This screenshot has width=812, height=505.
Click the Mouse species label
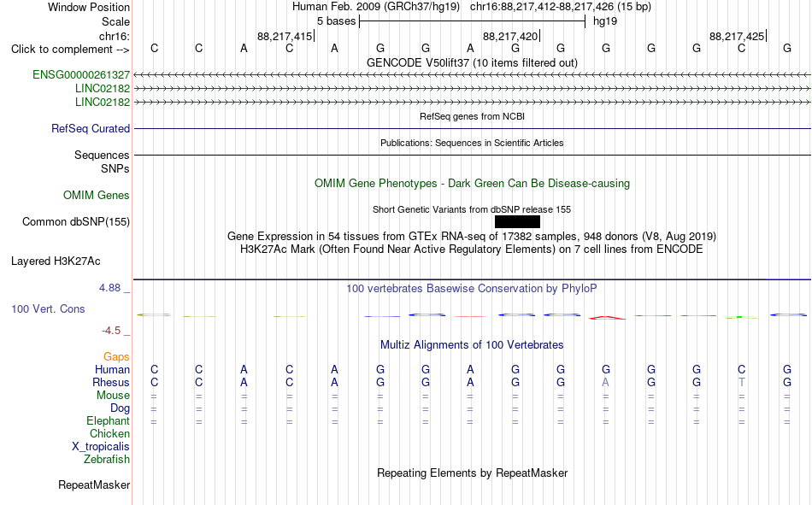(113, 395)
